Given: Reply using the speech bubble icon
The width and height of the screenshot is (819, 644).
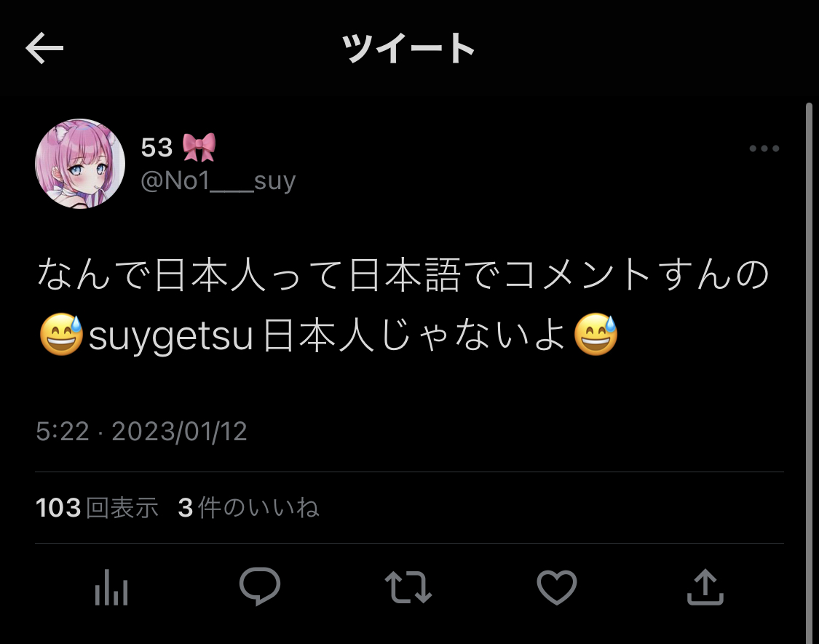Looking at the screenshot, I should pos(260,586).
